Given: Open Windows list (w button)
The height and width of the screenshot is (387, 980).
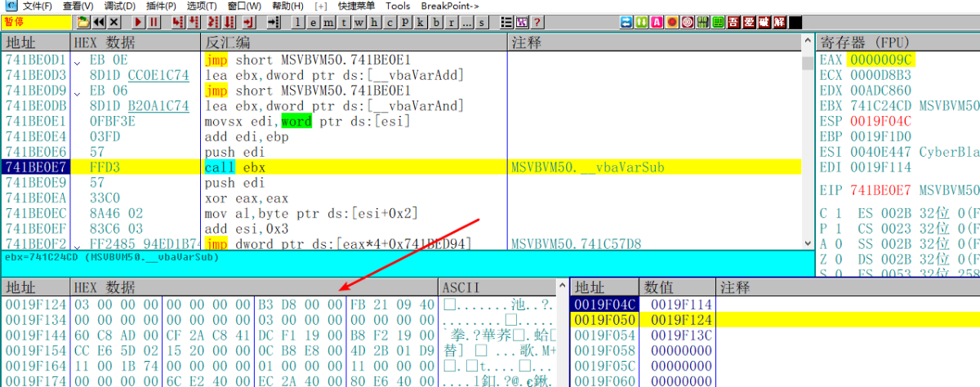Looking at the screenshot, I should coord(359,21).
